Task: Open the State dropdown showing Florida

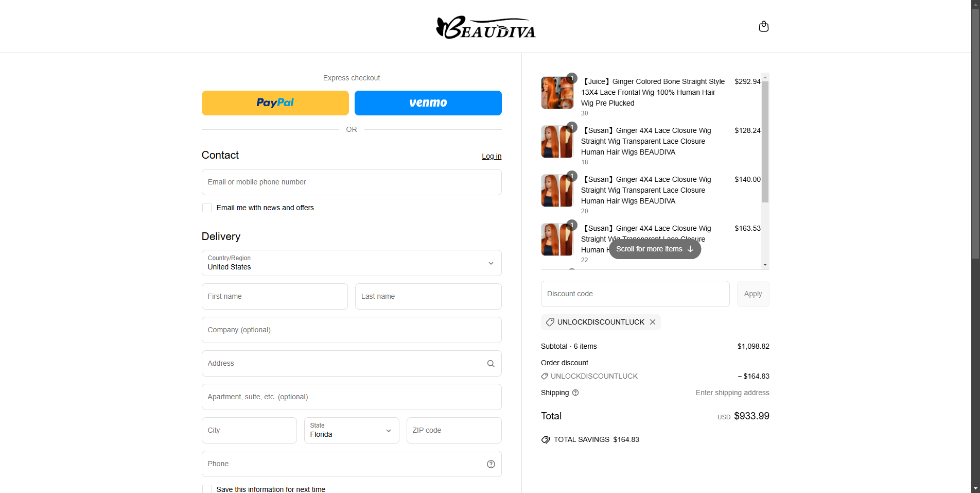Action: (352, 431)
